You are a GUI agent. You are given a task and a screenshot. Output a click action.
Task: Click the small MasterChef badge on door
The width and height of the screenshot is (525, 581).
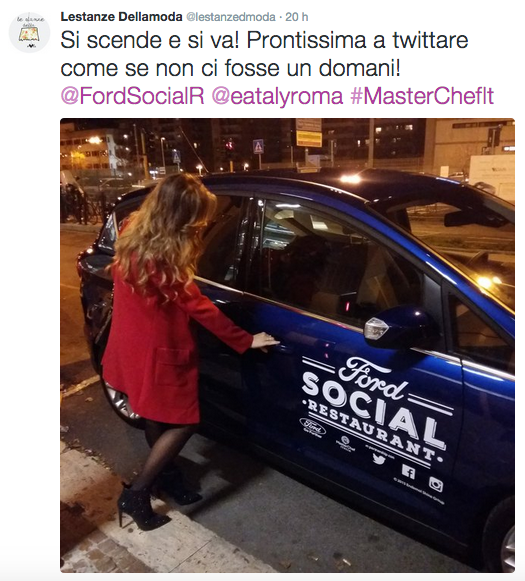coord(345,441)
